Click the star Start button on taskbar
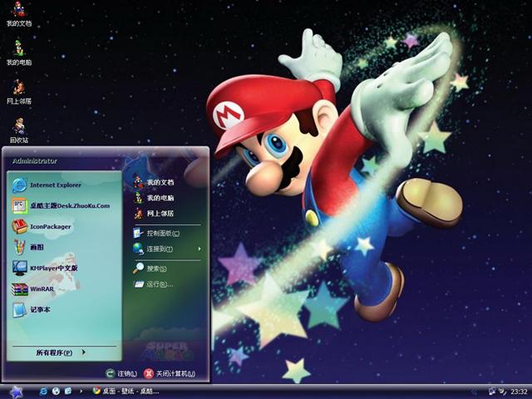Viewport: 532px width, 399px height. pos(15,391)
